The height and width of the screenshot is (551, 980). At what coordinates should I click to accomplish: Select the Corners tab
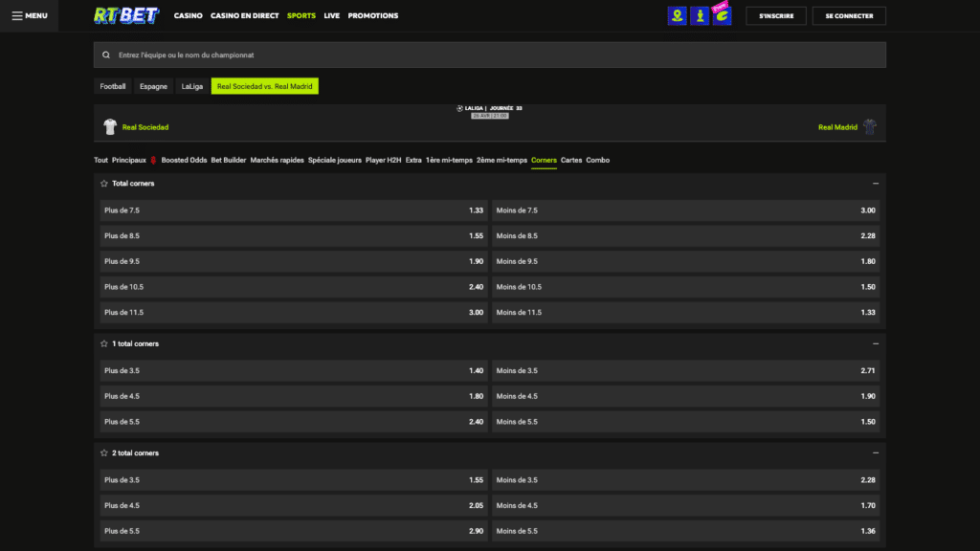544,161
